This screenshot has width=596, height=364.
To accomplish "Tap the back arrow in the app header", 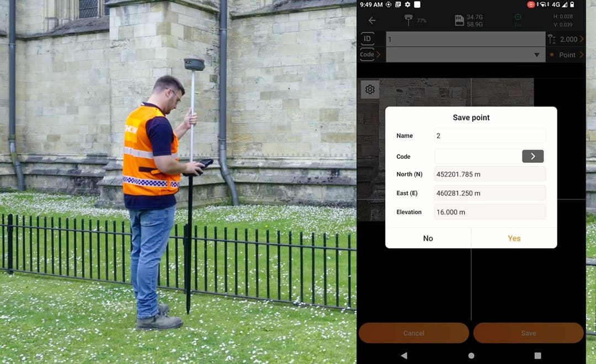I will pos(372,20).
